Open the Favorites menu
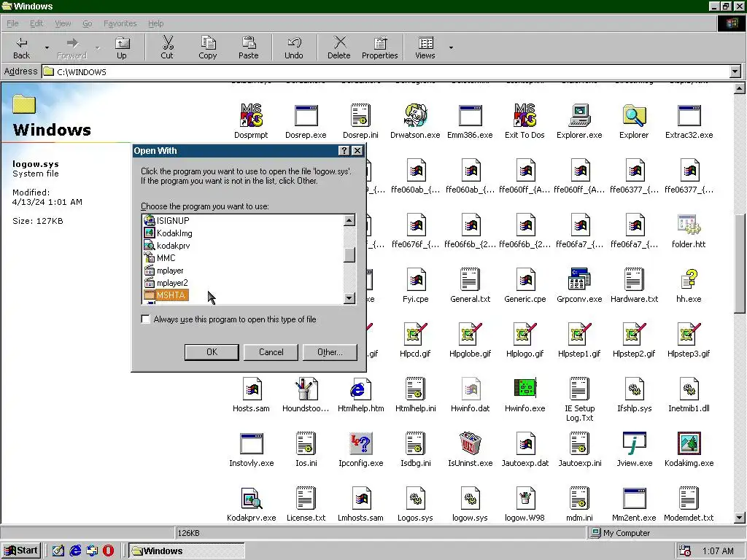 tap(120, 23)
